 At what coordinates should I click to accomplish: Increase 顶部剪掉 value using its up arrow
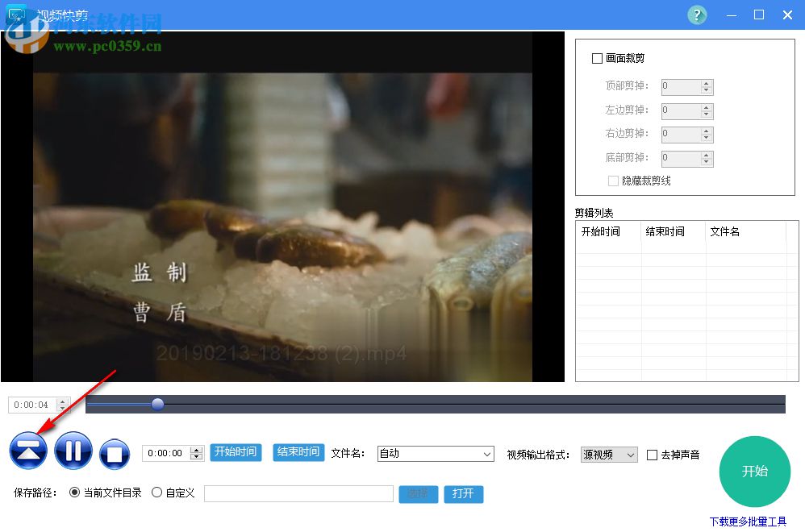(706, 82)
